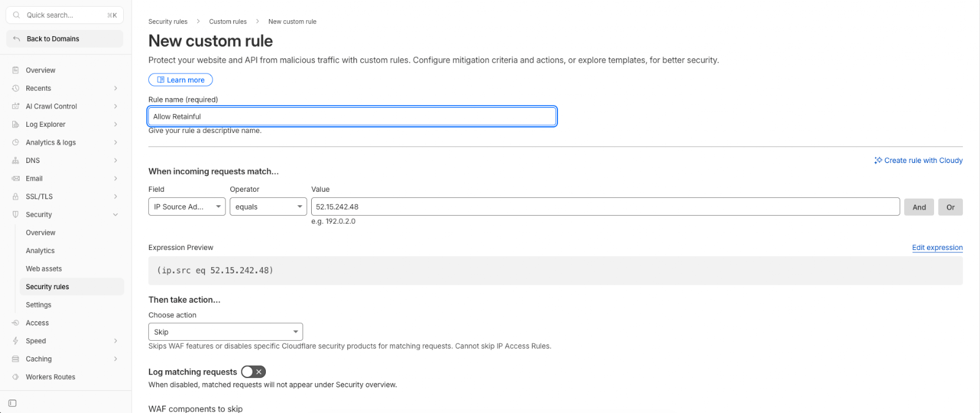Open the Choose action dropdown showing Skip
This screenshot has width=980, height=413.
[x=225, y=332]
